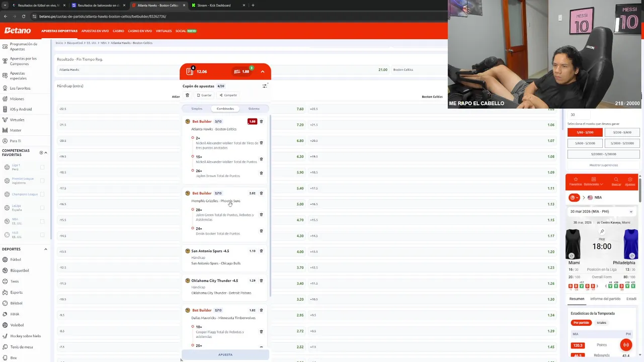Open the 30 mar 2026 (MIA - PHI) dropdown

pyautogui.click(x=601, y=212)
